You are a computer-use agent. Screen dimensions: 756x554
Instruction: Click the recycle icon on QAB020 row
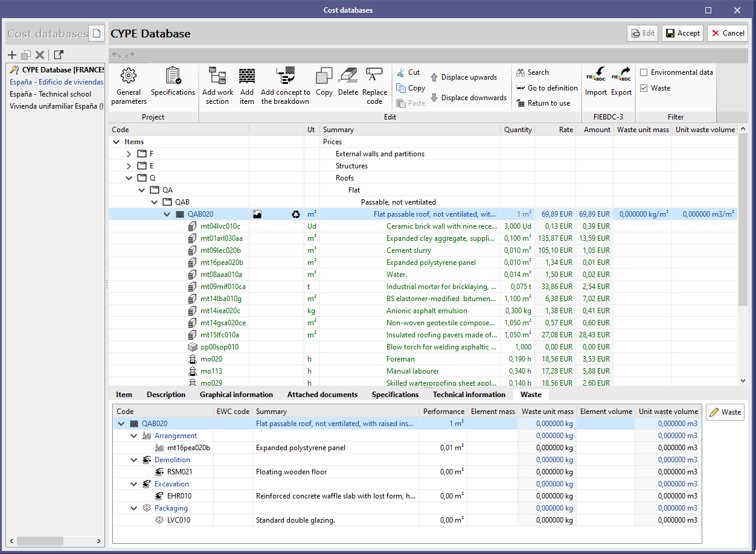pos(296,214)
